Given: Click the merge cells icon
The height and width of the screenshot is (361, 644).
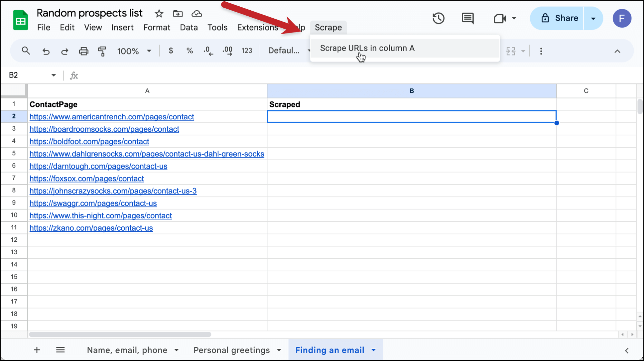Looking at the screenshot, I should (x=511, y=51).
